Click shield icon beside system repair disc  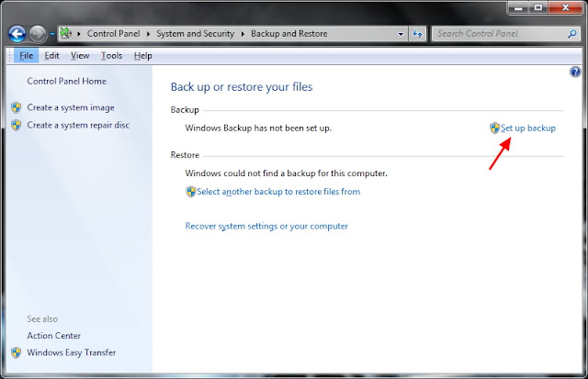coord(17,125)
